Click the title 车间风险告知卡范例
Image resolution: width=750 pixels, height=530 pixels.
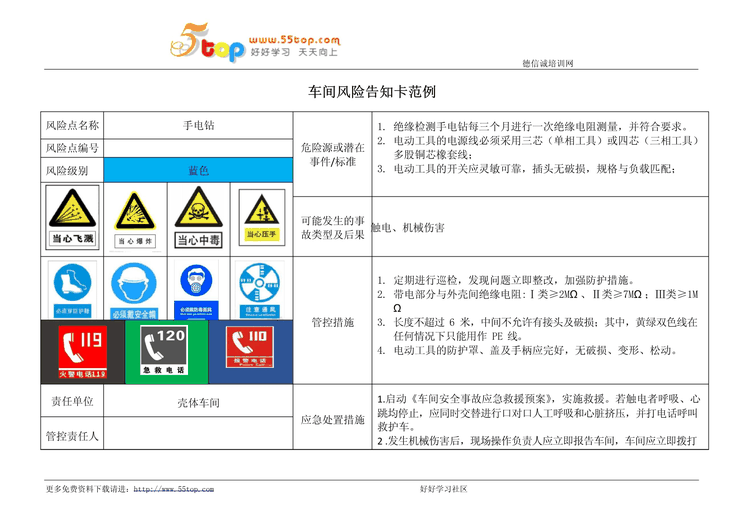[x=372, y=92]
